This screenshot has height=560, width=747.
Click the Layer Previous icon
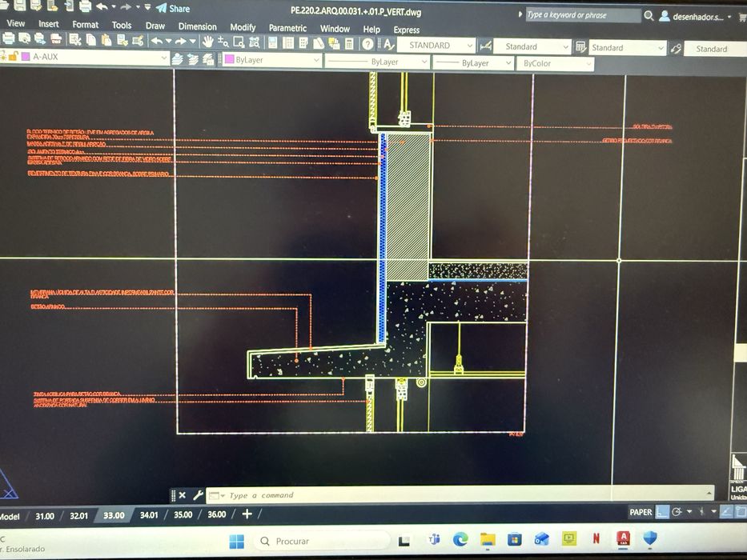(193, 59)
